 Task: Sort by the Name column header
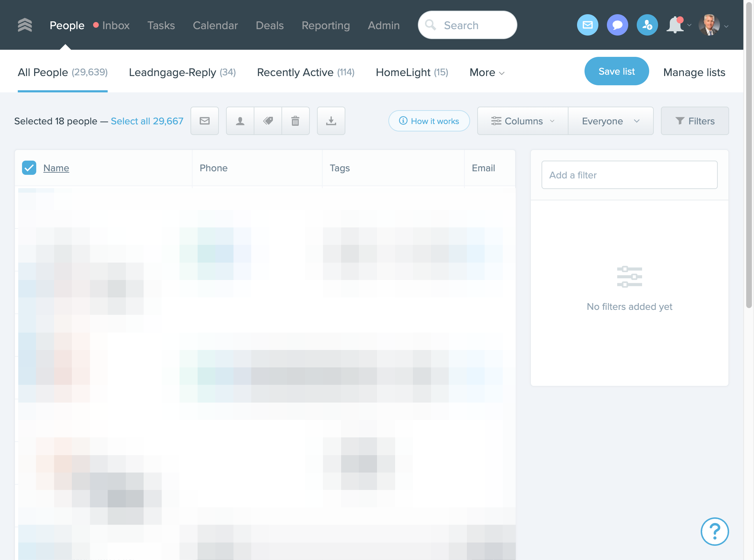pyautogui.click(x=56, y=168)
